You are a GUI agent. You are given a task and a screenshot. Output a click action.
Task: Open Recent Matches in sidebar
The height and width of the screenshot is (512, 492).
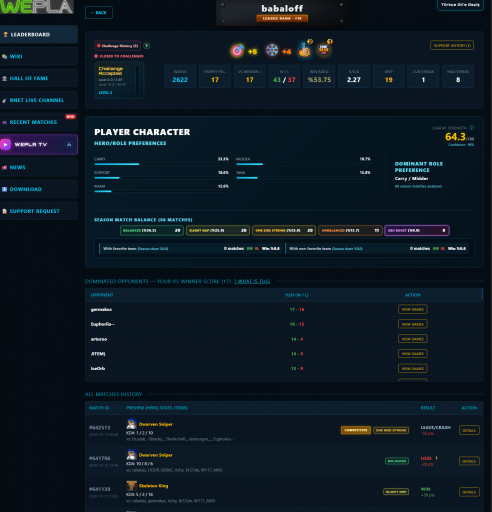coord(39,122)
